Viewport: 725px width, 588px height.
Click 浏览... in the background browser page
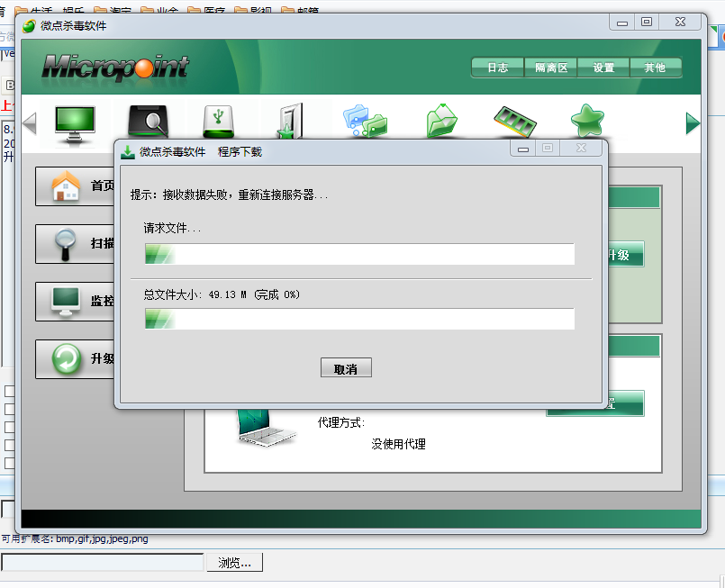click(234, 562)
